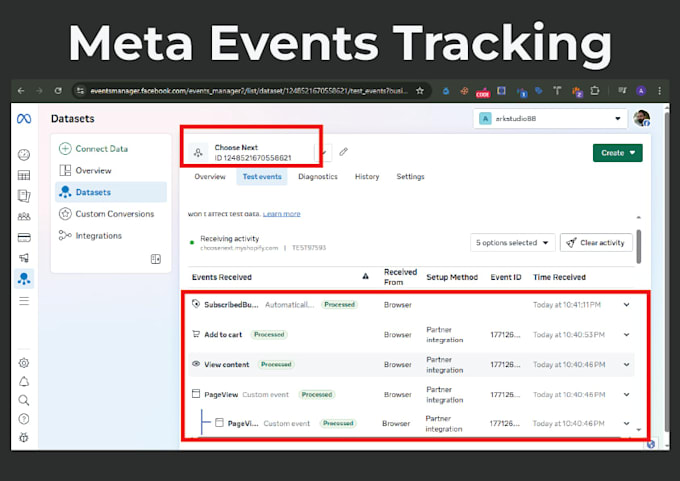Viewport: 680px width, 481px height.
Task: Switch to the Overview tab beside Test events
Action: click(210, 177)
